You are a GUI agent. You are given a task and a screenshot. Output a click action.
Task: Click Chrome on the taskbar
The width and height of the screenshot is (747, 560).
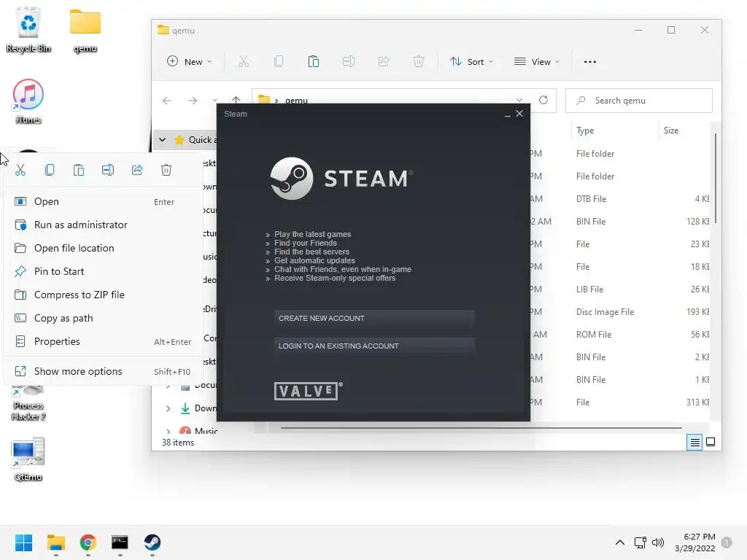(88, 542)
